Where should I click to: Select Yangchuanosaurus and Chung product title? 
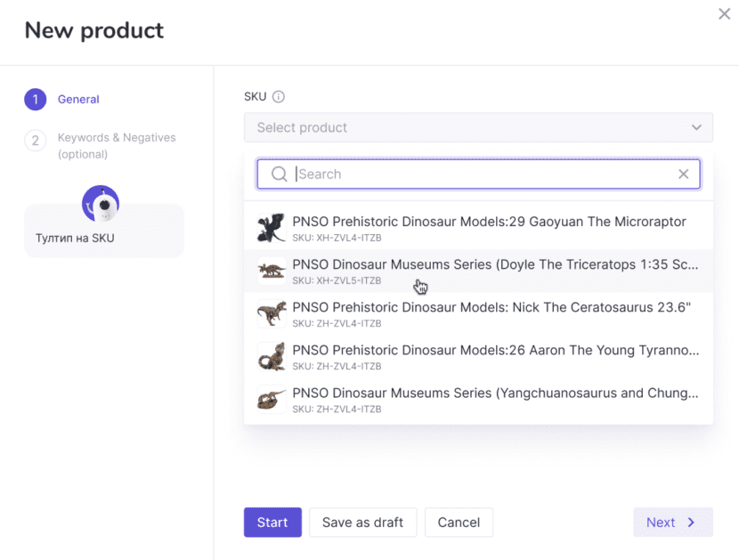[495, 394]
